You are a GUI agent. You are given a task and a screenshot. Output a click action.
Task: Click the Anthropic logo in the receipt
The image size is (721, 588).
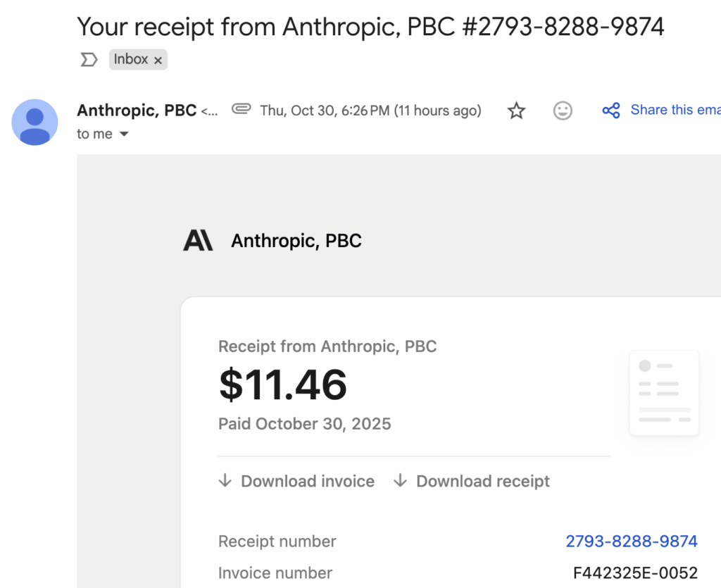point(198,241)
